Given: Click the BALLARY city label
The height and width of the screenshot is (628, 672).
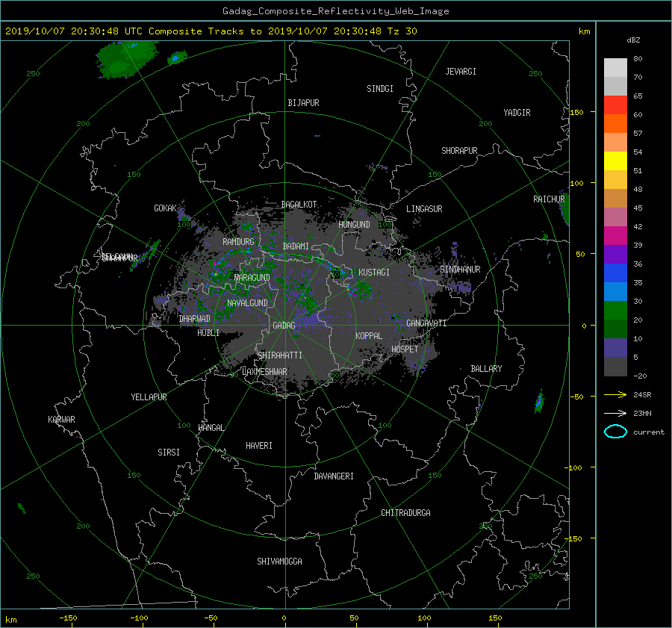Looking at the screenshot, I should click(486, 369).
